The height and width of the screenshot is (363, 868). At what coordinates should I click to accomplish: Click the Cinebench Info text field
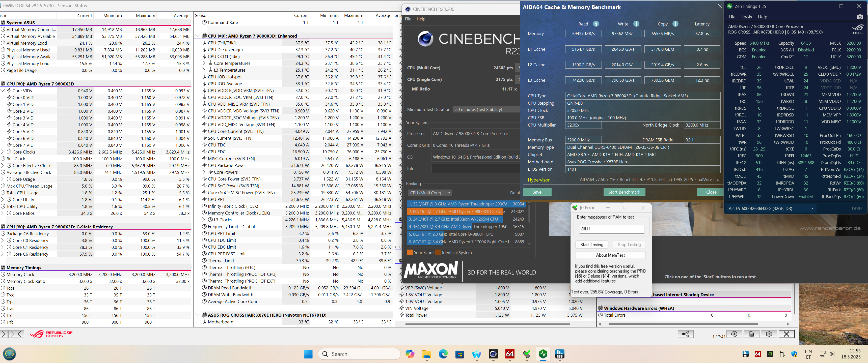click(x=476, y=169)
